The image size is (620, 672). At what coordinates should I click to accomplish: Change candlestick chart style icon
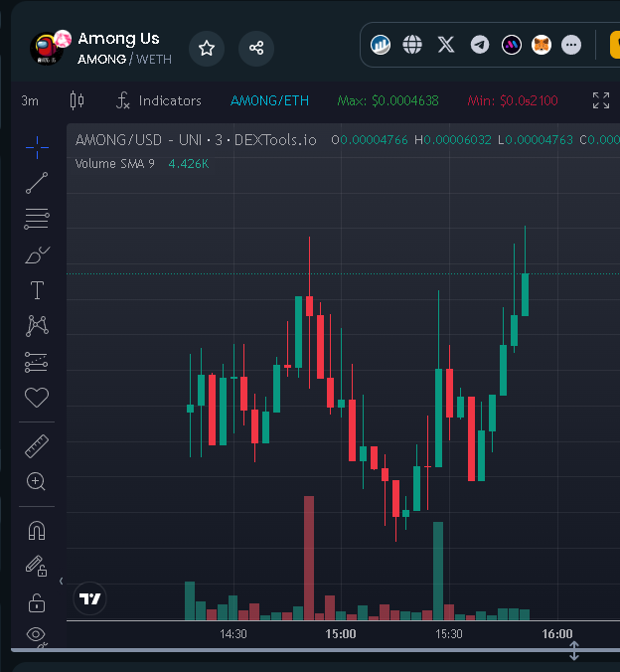(77, 100)
